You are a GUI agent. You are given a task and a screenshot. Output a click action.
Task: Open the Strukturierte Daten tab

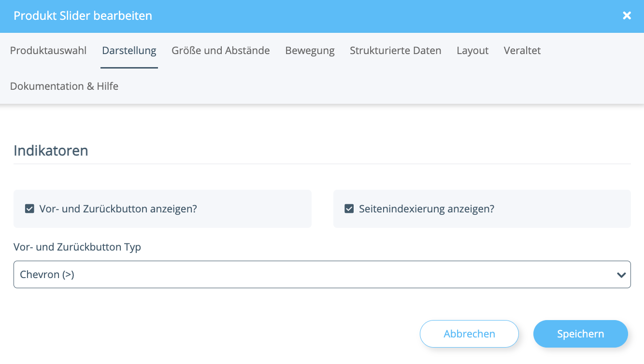[396, 50]
